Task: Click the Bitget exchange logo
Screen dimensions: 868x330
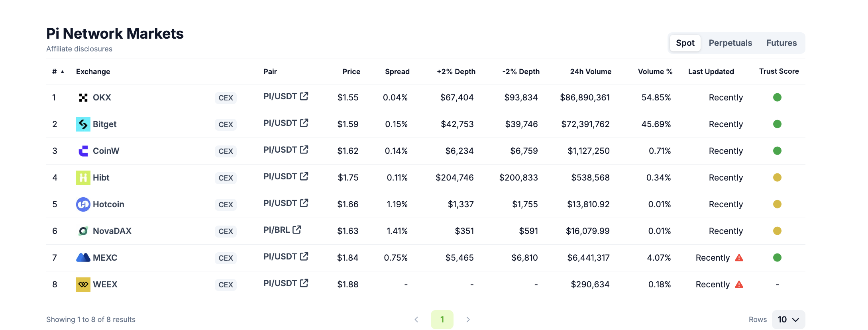Action: 83,124
